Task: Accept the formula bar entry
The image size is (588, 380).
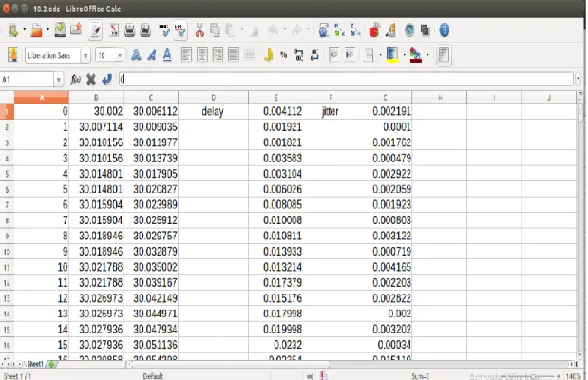Action: click(x=107, y=79)
